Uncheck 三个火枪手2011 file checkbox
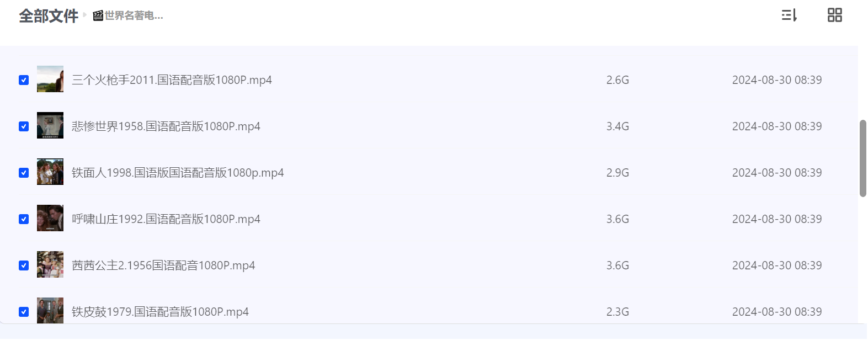Viewport: 868px width, 340px height. click(x=24, y=80)
